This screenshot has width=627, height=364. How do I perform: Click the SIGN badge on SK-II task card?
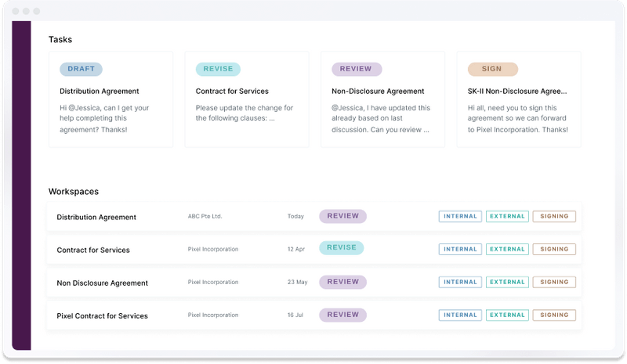491,69
